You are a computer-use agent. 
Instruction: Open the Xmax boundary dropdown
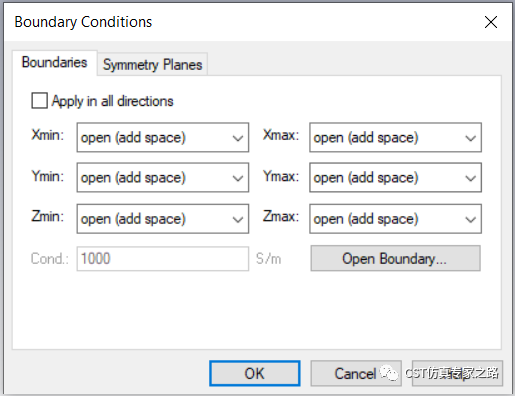click(395, 137)
